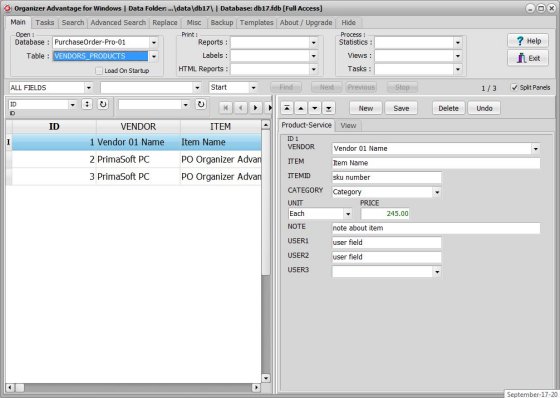Expand the Labels dropdown

[313, 56]
